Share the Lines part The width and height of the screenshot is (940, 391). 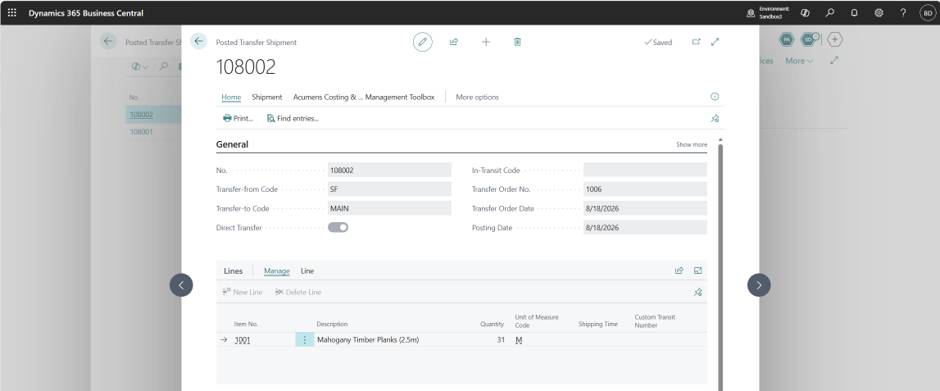point(679,270)
